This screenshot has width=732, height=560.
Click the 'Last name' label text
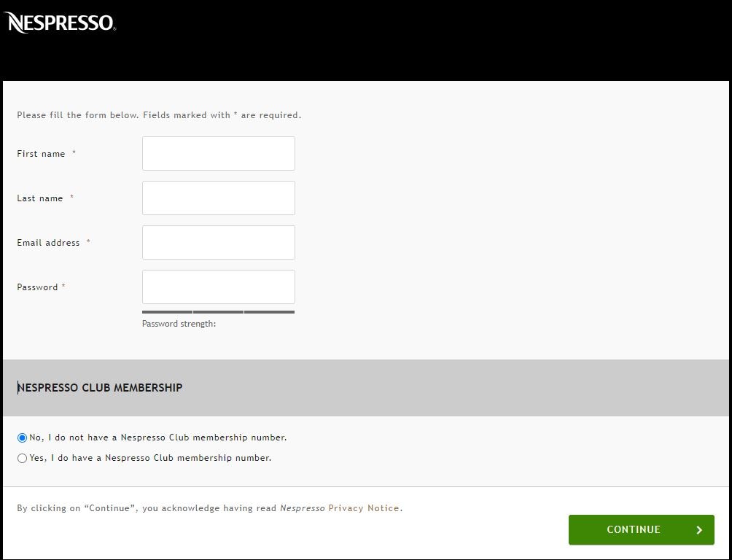[39, 198]
